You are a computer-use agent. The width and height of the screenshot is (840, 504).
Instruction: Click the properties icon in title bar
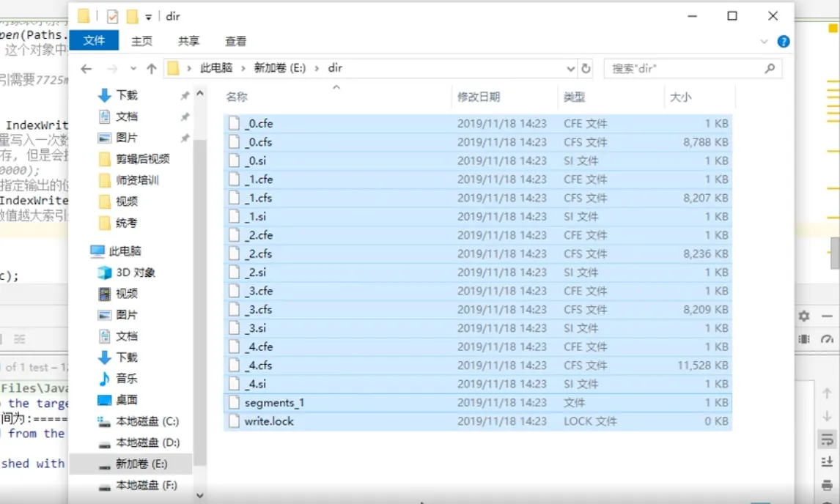[x=112, y=17]
